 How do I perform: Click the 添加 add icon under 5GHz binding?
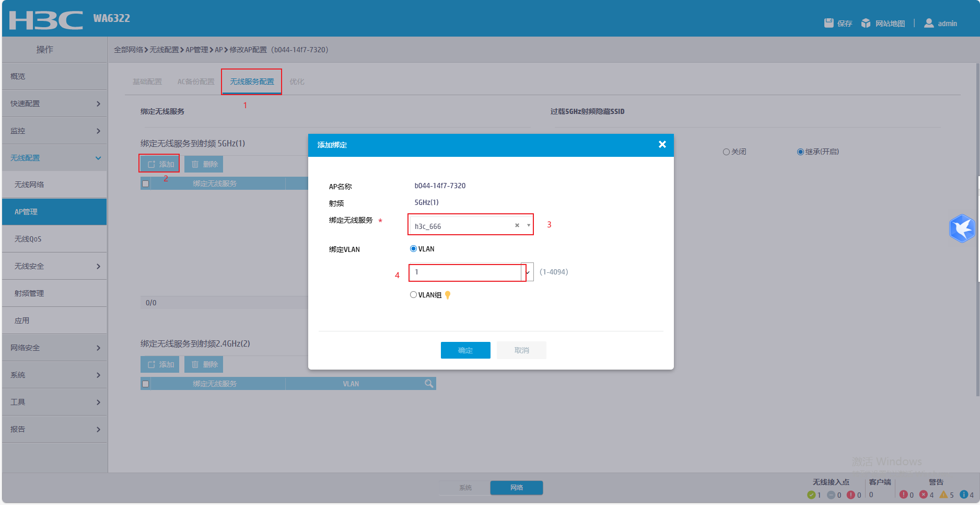coord(152,164)
